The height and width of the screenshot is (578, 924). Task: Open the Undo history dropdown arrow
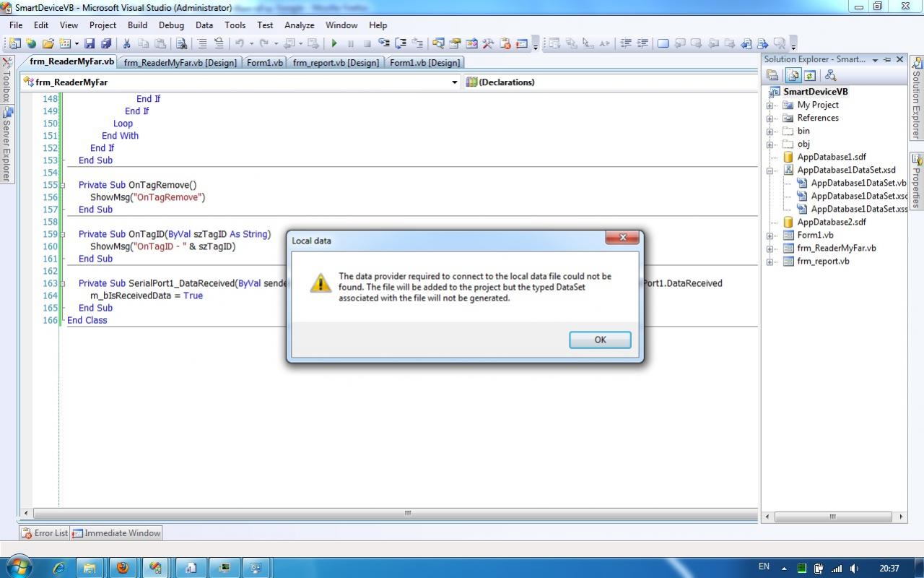[x=251, y=43]
